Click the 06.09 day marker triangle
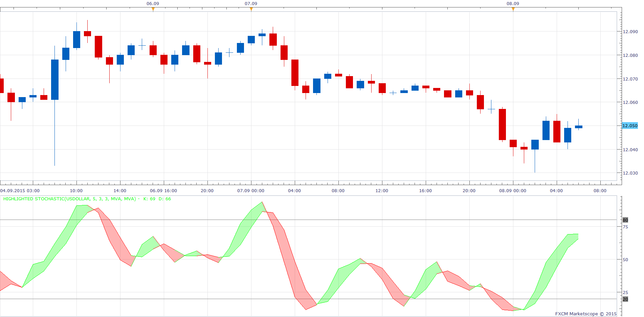Viewport: 644px width, 317px height. [153, 9]
